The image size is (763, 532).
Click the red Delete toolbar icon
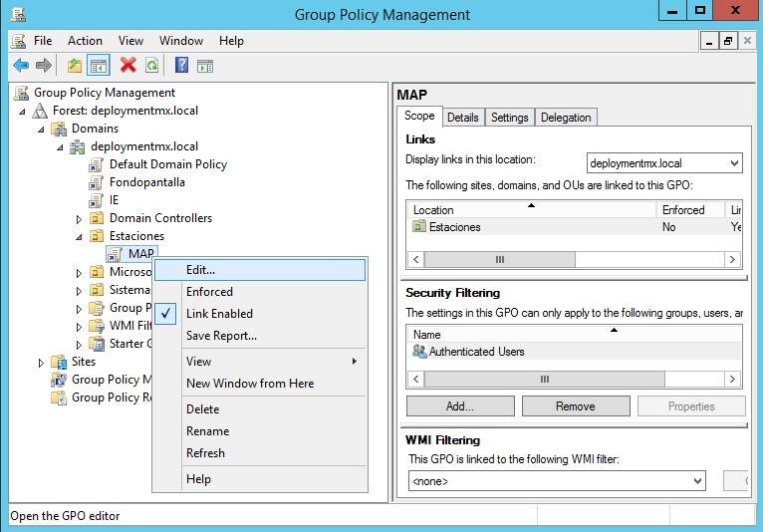coord(127,66)
